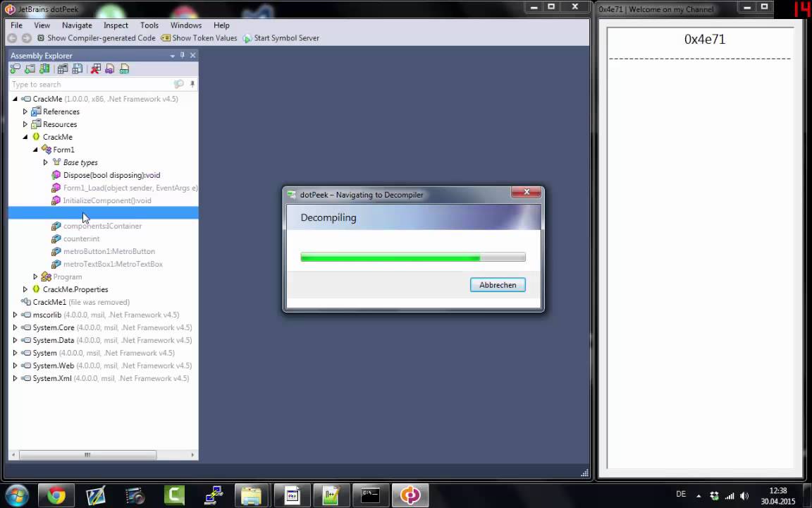Click the Open from GAC toolbar icon

(30, 69)
